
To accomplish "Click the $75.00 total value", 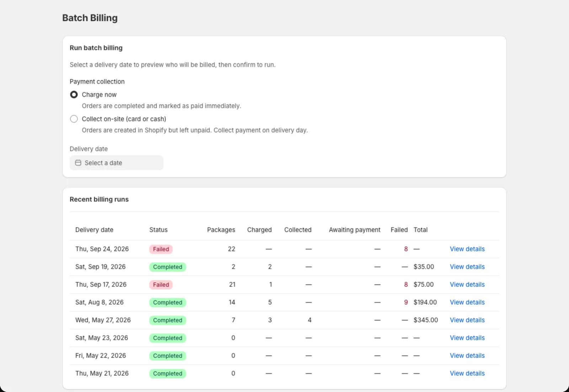I will pos(424,285).
